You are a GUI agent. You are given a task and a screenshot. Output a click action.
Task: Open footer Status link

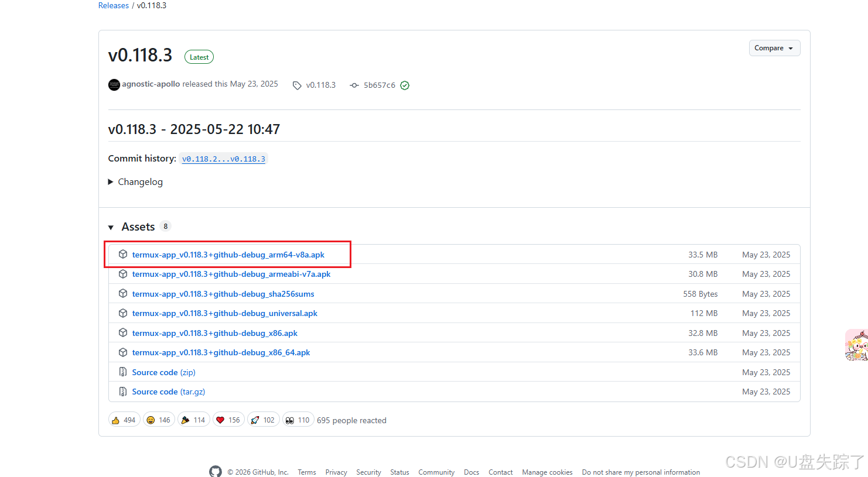tap(399, 472)
